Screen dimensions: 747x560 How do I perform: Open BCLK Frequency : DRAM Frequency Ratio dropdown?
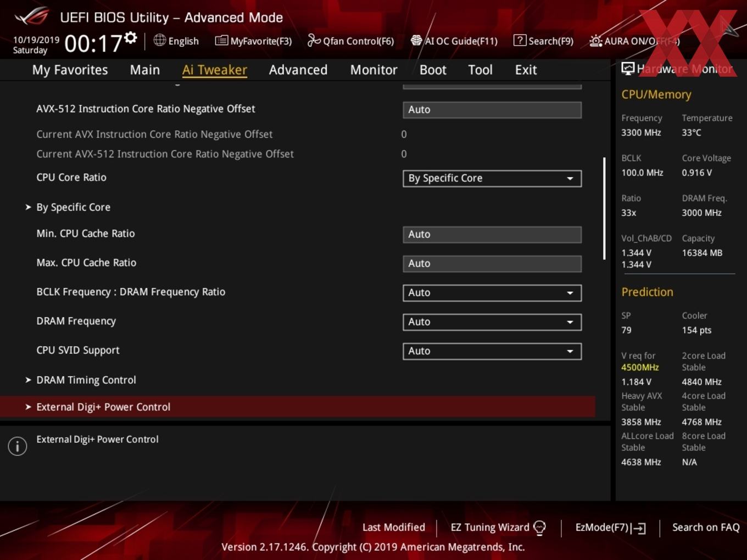492,293
